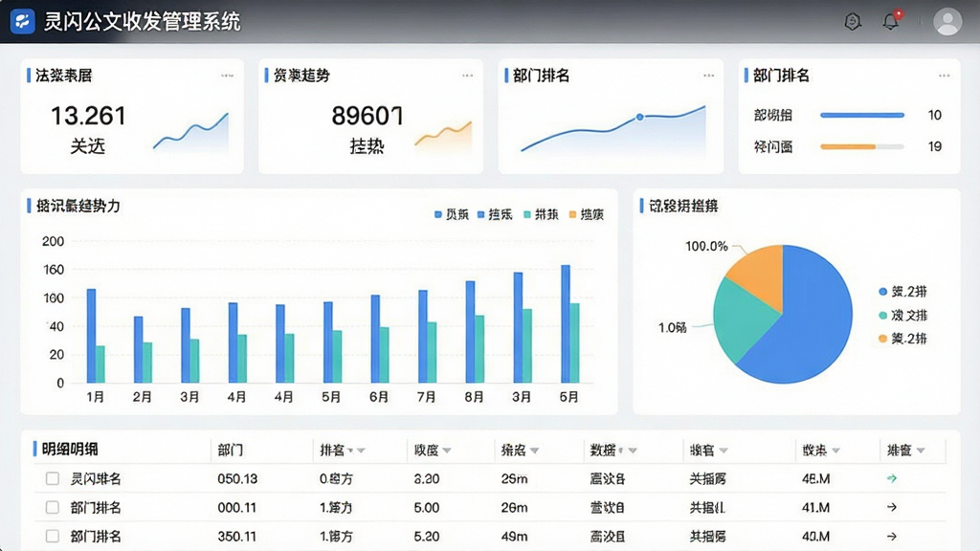Toggle orange pie legend entry

[902, 340]
